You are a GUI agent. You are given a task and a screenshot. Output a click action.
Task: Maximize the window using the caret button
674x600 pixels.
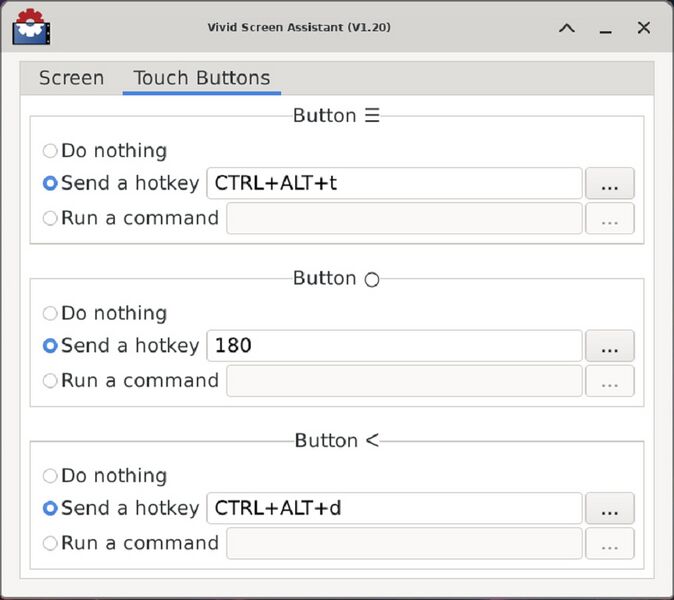click(x=567, y=28)
